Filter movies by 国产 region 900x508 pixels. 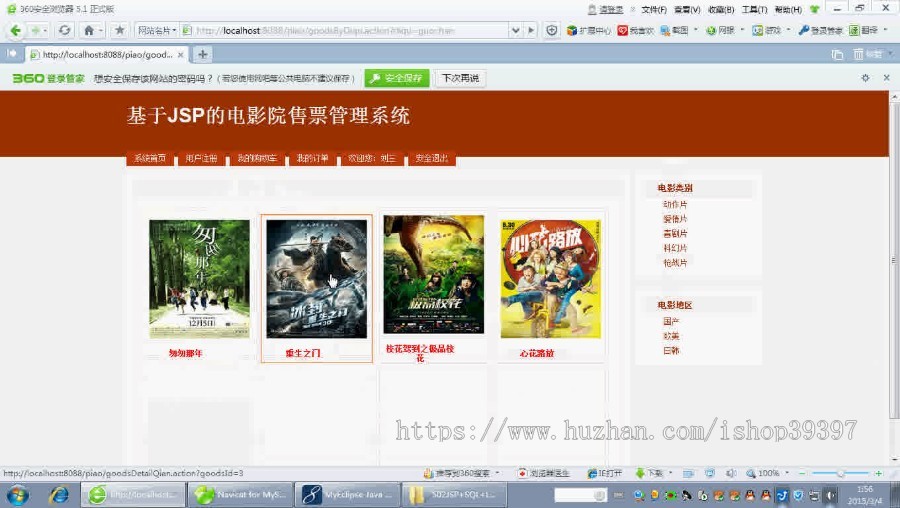click(x=671, y=321)
